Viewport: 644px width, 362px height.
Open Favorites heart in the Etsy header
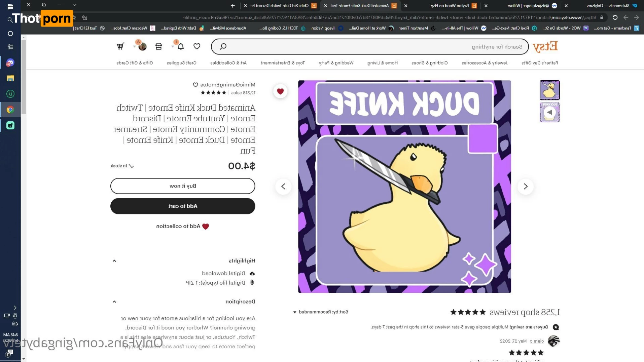coord(197,46)
